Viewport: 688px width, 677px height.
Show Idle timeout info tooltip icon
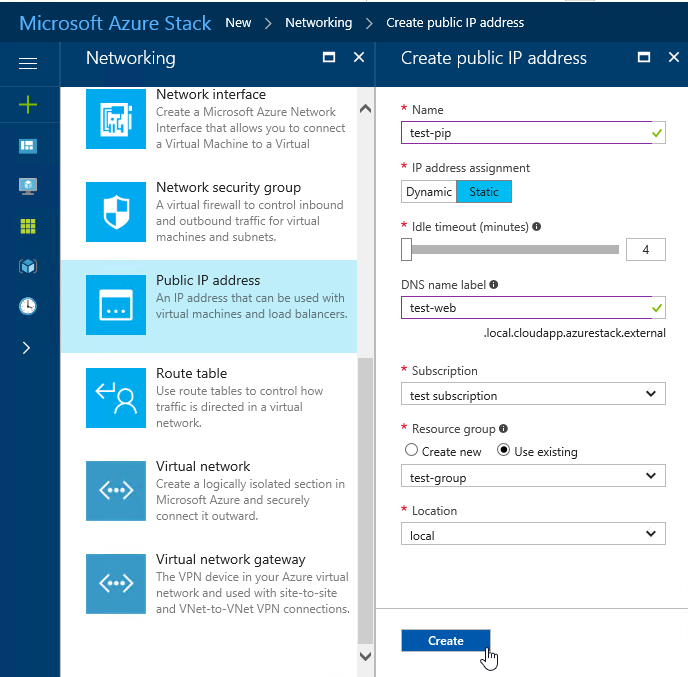pos(536,226)
